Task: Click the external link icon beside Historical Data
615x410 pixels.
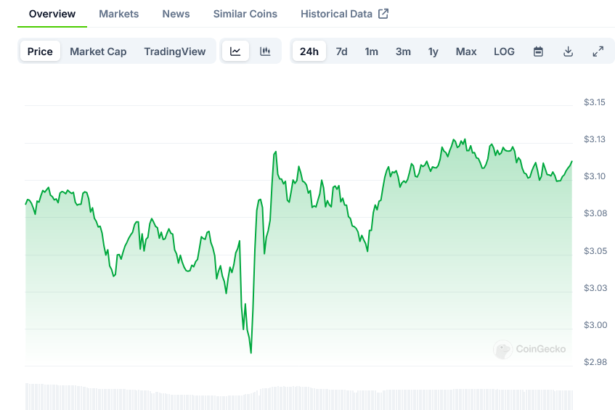Action: (x=383, y=14)
